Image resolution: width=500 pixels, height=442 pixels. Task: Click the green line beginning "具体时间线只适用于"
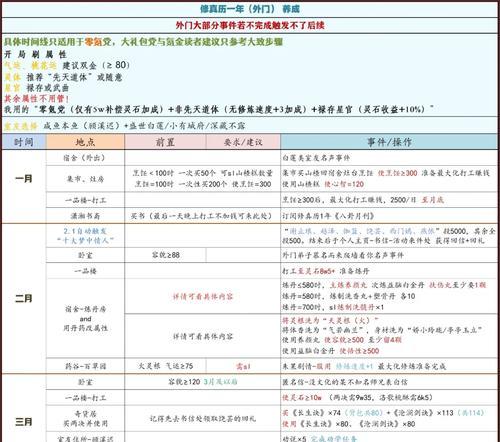tap(143, 42)
